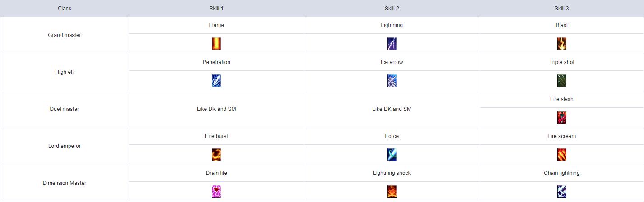Select the Lord emperor class cell
Viewport: 644px width, 202px height.
pyautogui.click(x=65, y=147)
